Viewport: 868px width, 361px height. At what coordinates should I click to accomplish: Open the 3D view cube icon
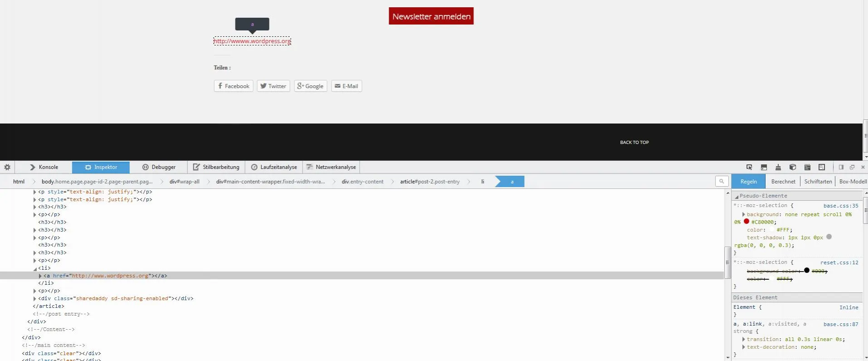793,167
